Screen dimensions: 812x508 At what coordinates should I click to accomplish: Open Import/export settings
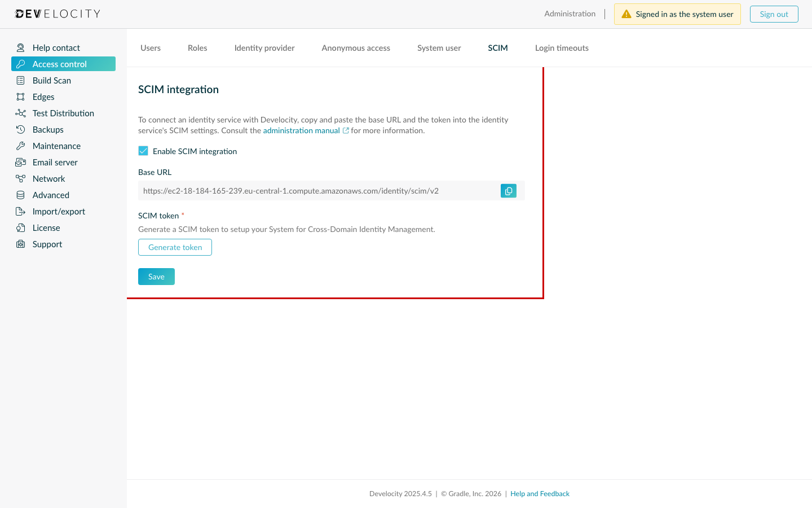pyautogui.click(x=59, y=211)
